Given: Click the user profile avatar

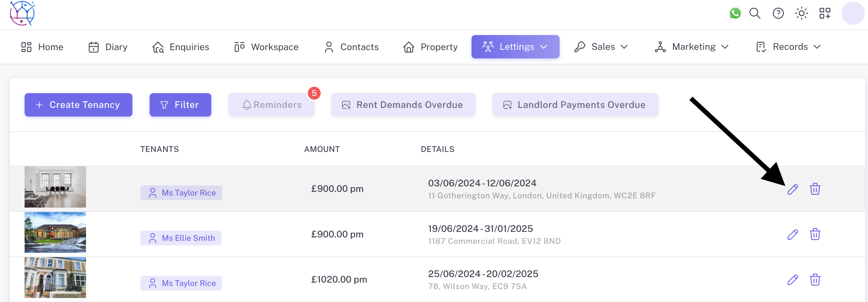Looking at the screenshot, I should point(853,14).
